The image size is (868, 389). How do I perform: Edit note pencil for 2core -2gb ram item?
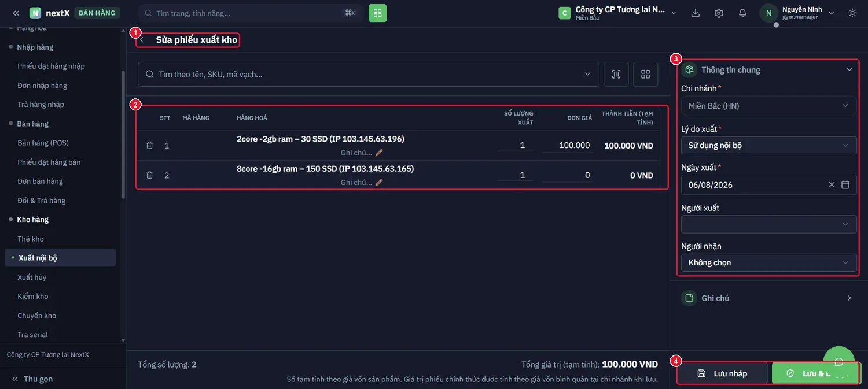[379, 153]
